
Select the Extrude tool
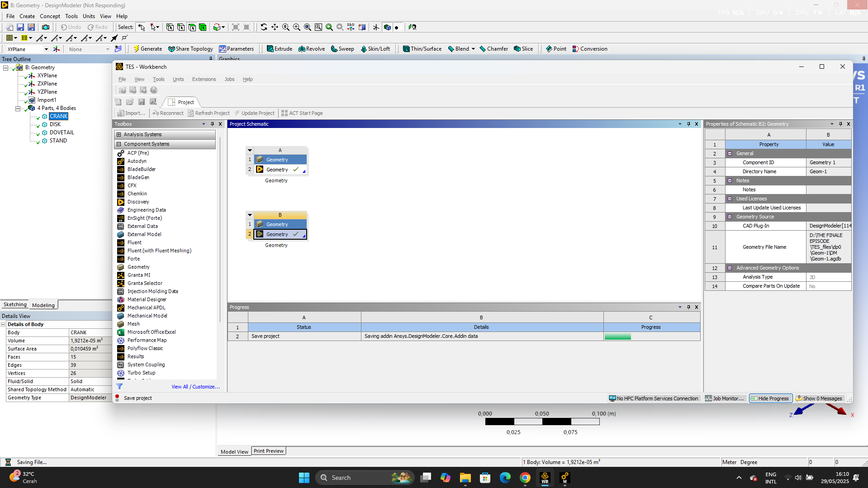(x=280, y=49)
